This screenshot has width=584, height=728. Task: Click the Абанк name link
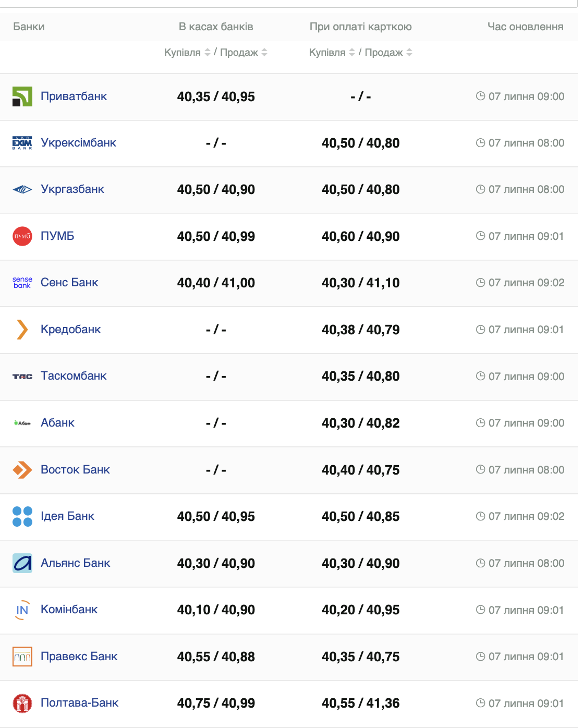tap(57, 423)
